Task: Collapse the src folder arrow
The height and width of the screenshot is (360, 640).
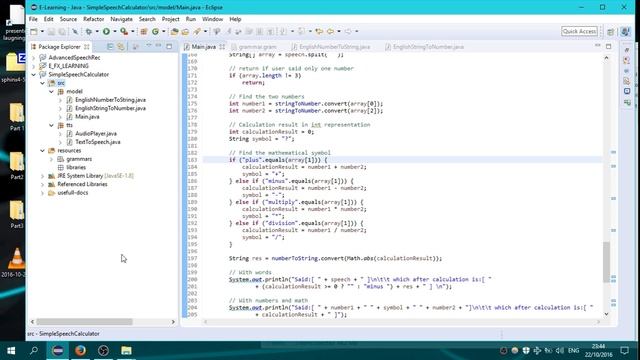Action: pyautogui.click(x=42, y=83)
